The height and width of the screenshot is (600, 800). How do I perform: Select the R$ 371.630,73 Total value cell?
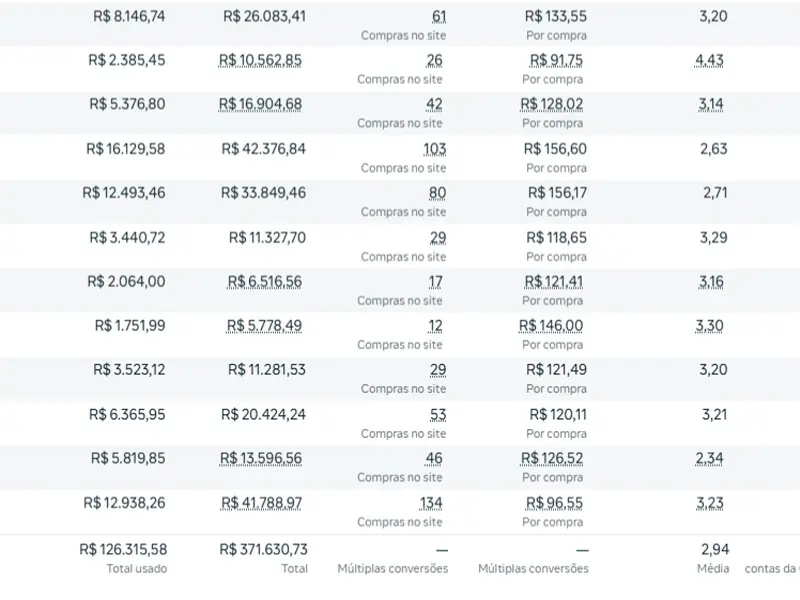[263, 549]
